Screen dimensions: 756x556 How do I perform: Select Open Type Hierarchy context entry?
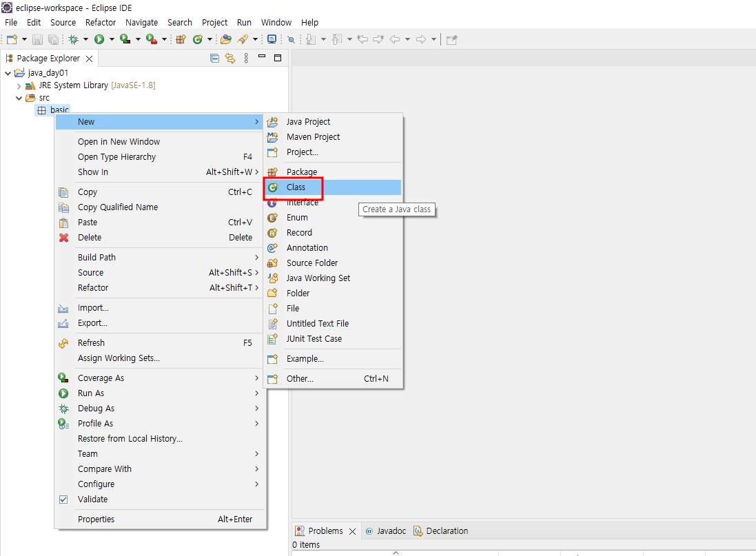click(160, 156)
